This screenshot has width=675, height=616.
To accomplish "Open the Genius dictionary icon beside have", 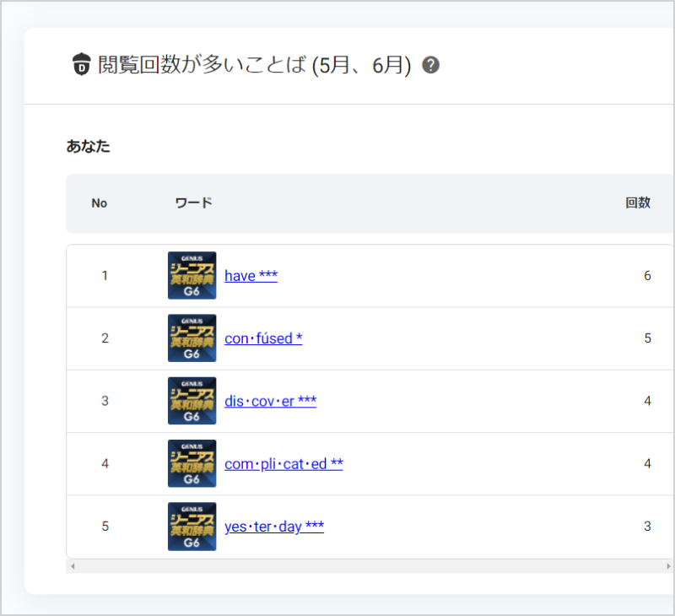I will [x=192, y=275].
